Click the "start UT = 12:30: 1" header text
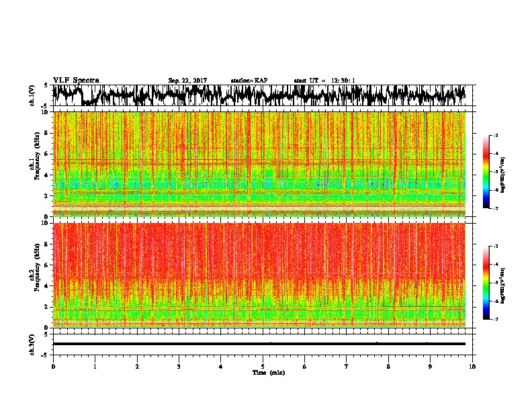The image size is (532, 411). pos(324,81)
